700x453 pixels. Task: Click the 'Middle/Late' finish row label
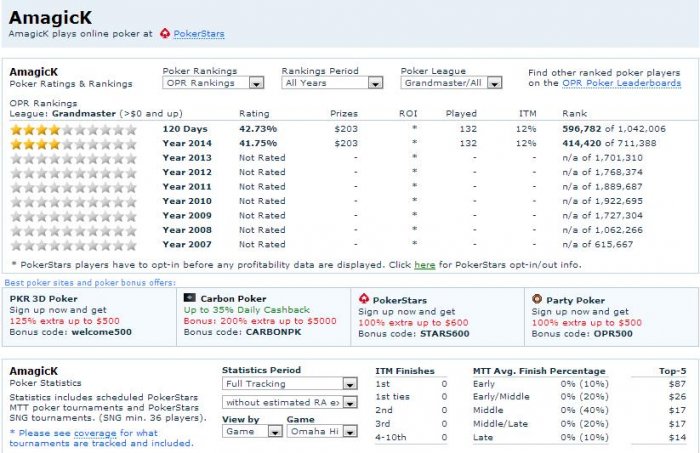(500, 424)
